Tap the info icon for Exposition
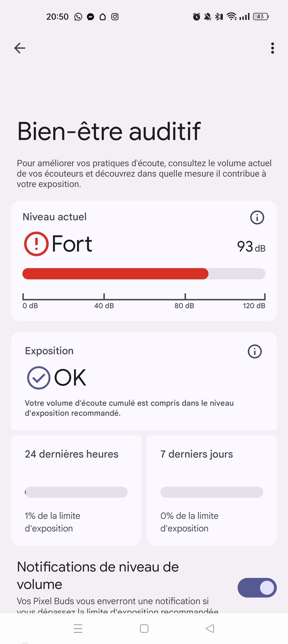 coord(255,351)
